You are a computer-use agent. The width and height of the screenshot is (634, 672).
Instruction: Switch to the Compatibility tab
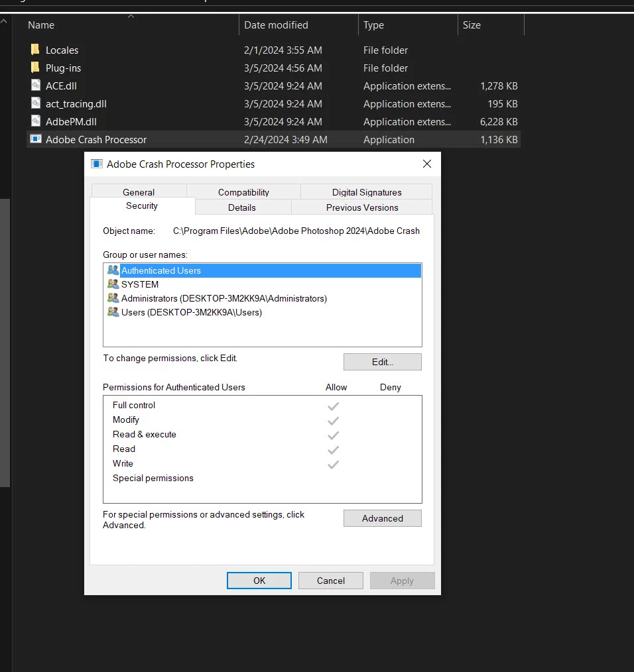coord(243,192)
